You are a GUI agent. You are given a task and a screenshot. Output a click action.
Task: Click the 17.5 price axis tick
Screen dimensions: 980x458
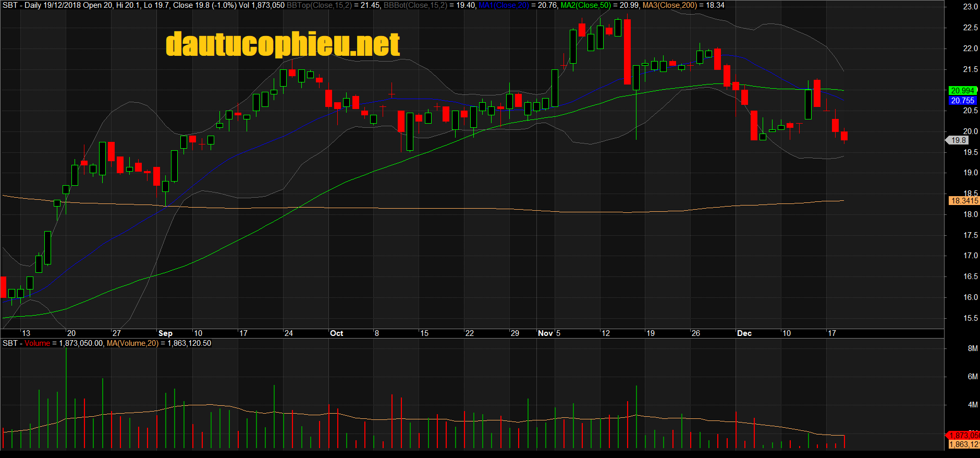[x=970, y=235]
